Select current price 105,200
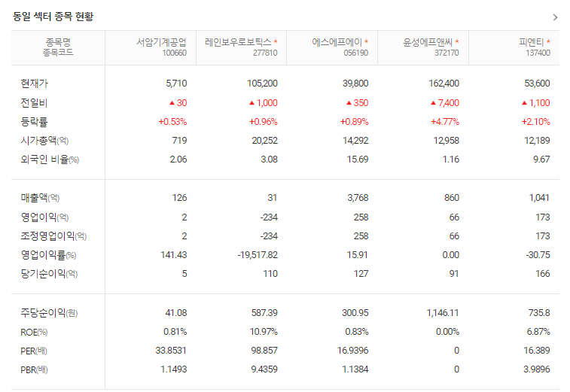Image resolution: width=570 pixels, height=392 pixels. [x=262, y=84]
